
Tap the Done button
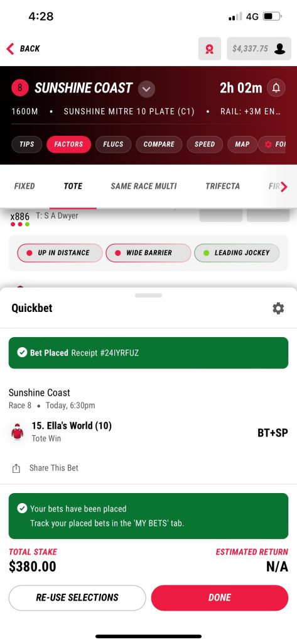(x=220, y=597)
